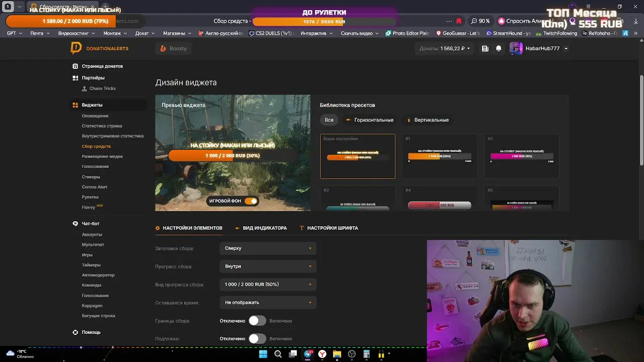Screen dimensions: 644x362
Task: Select Сбор средств in the sidebar
Action: (96, 146)
